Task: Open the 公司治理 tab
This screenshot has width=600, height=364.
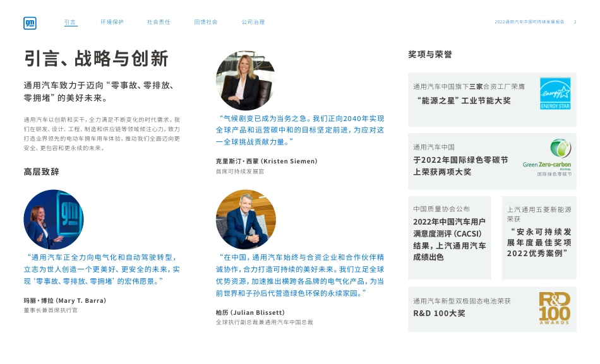Action: [x=253, y=22]
